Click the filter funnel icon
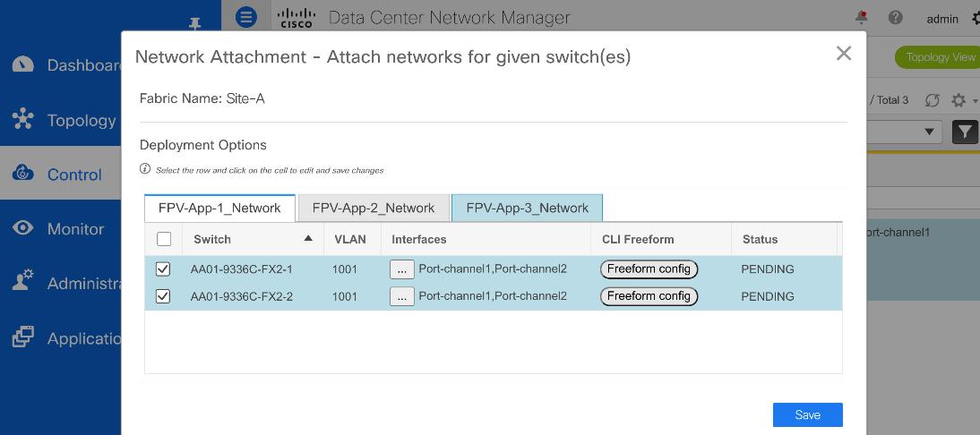 tap(966, 132)
